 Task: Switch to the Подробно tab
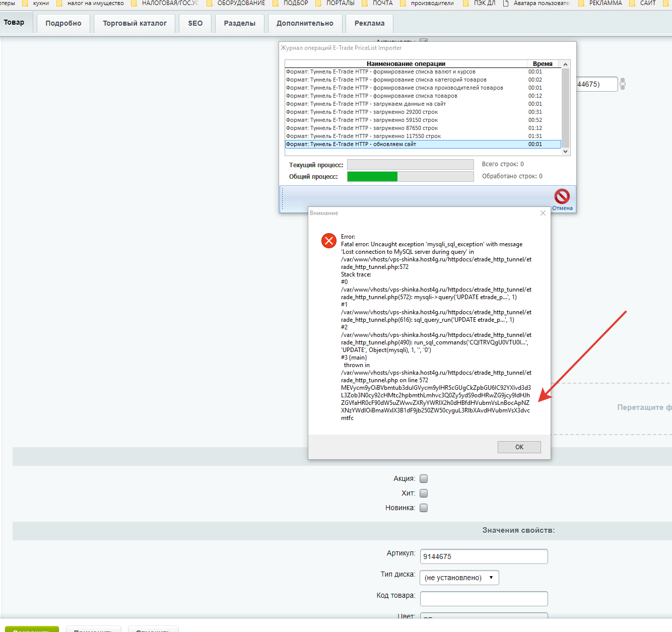63,23
